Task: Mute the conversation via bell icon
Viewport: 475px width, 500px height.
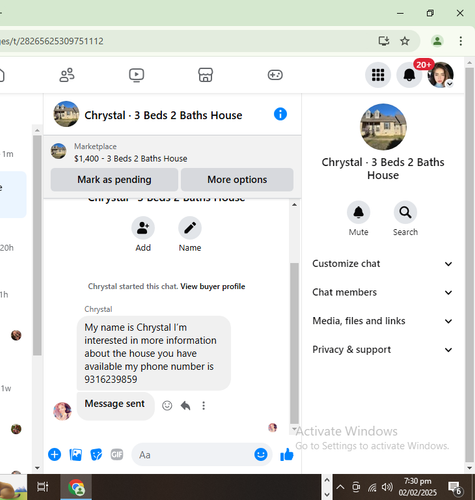Action: 359,212
